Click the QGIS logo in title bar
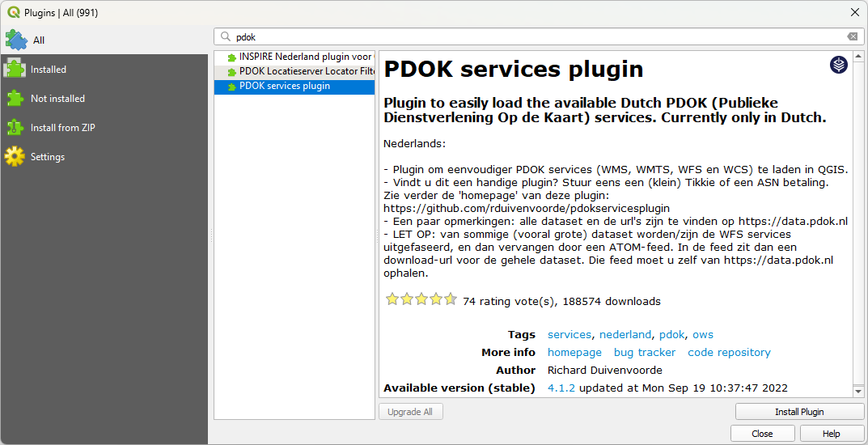The image size is (868, 445). click(14, 12)
